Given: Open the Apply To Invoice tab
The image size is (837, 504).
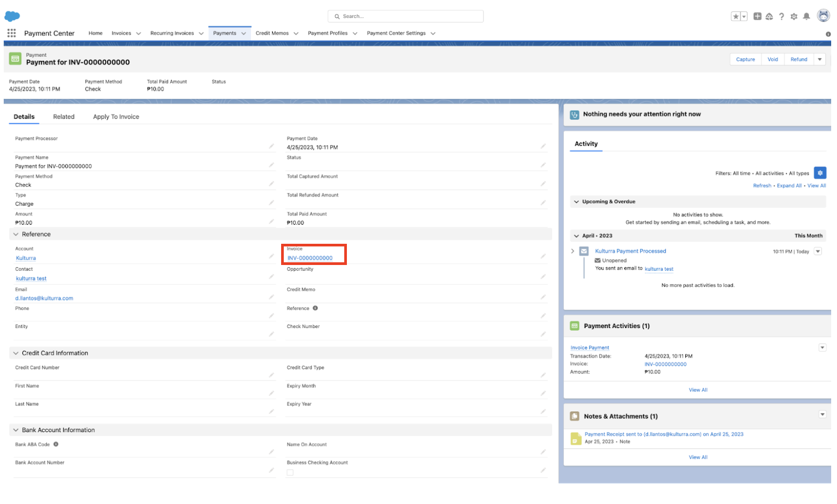Looking at the screenshot, I should pos(116,117).
